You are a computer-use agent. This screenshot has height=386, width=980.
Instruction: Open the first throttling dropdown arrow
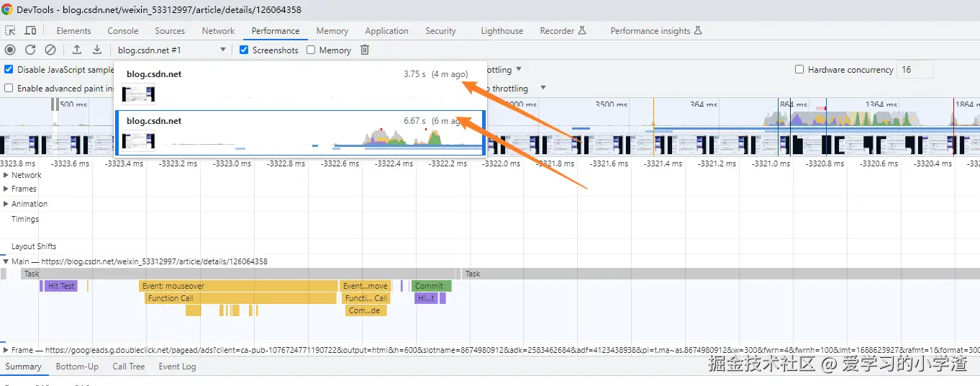[x=519, y=69]
